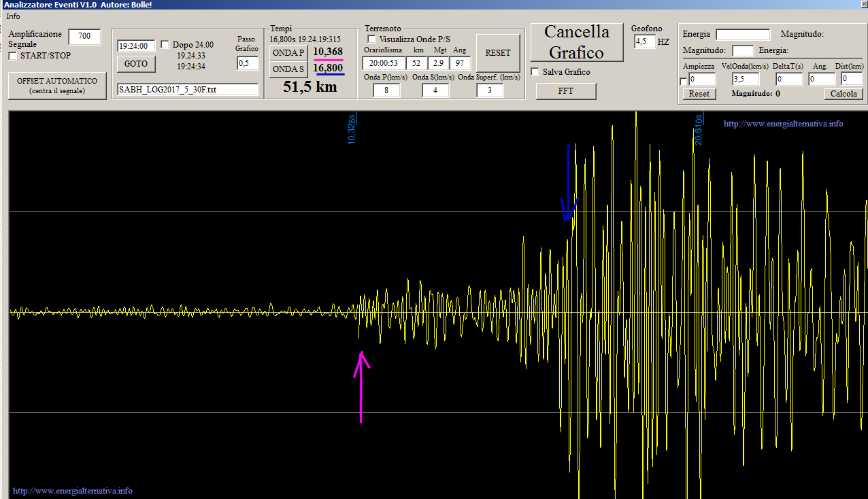Screen dimensions: 868x499
Task: Click the large RESET button in Terremoto
Action: click(498, 53)
